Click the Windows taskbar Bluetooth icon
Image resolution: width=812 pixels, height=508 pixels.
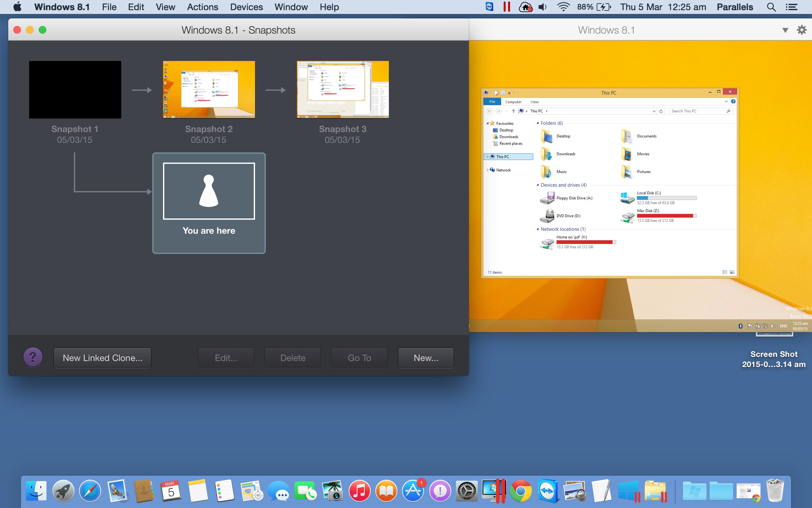point(741,326)
